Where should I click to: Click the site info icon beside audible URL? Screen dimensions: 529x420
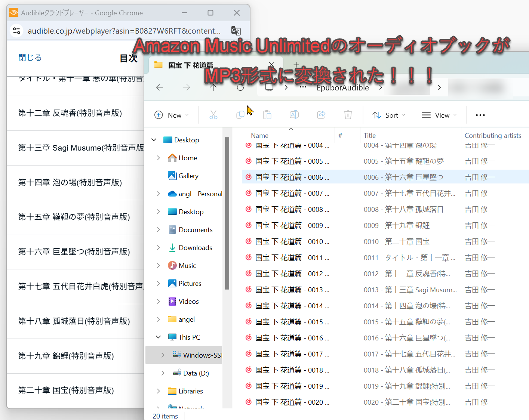click(x=16, y=31)
